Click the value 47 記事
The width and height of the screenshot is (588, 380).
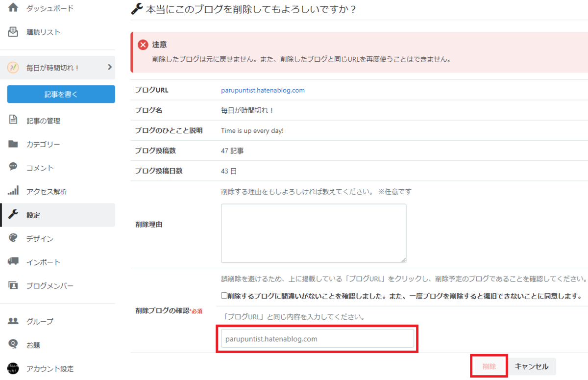pos(232,151)
